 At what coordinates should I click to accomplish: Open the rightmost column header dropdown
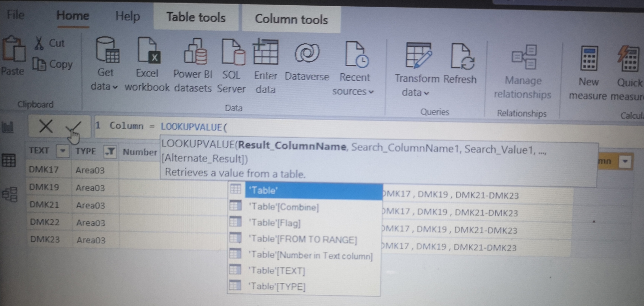click(625, 161)
